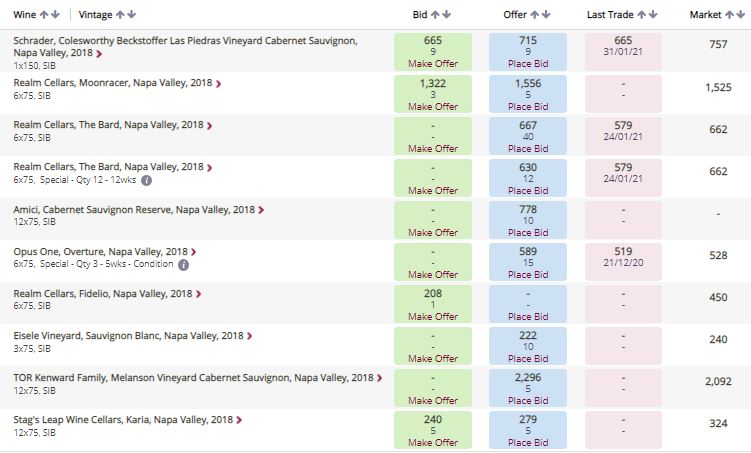Screen dimensions: 751x453
Task: Expand Realm Cellars Moonracer chevron
Action: click(218, 84)
